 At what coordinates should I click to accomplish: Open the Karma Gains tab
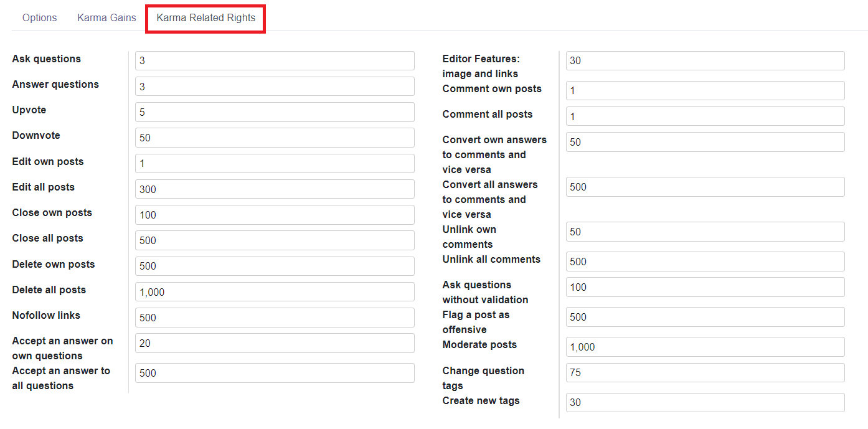(106, 17)
